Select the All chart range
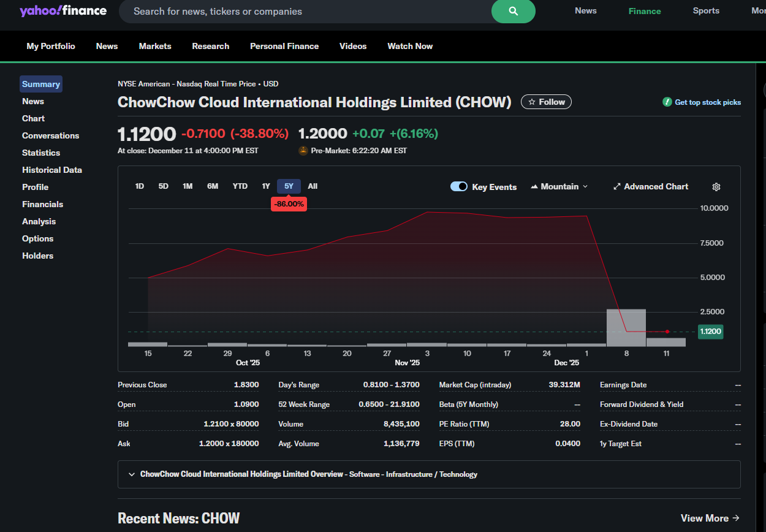 point(313,186)
